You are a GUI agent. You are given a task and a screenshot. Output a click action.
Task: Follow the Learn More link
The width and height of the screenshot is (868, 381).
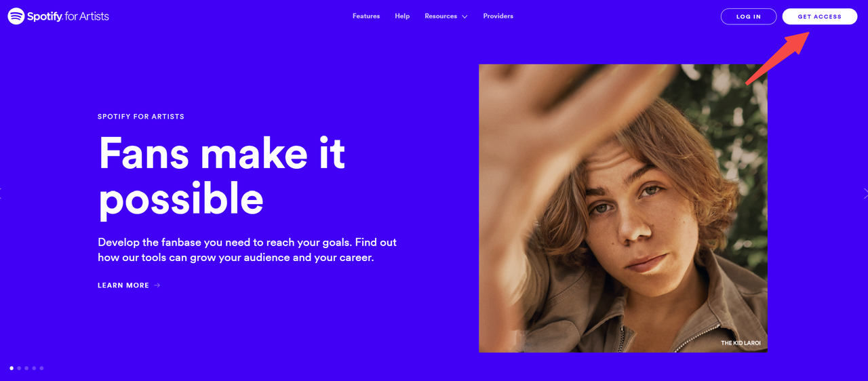pos(123,285)
